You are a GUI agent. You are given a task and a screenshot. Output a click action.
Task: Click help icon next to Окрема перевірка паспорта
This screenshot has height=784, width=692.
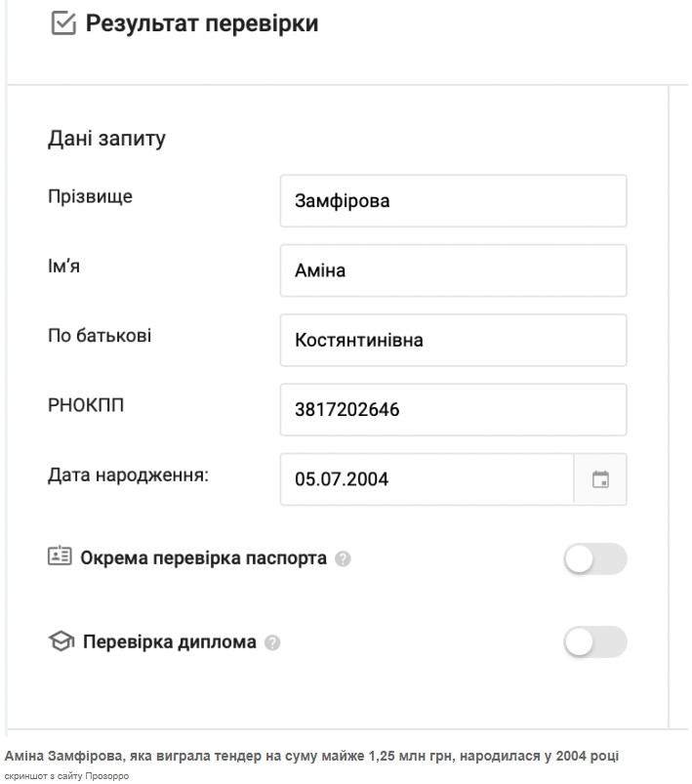pyautogui.click(x=343, y=559)
